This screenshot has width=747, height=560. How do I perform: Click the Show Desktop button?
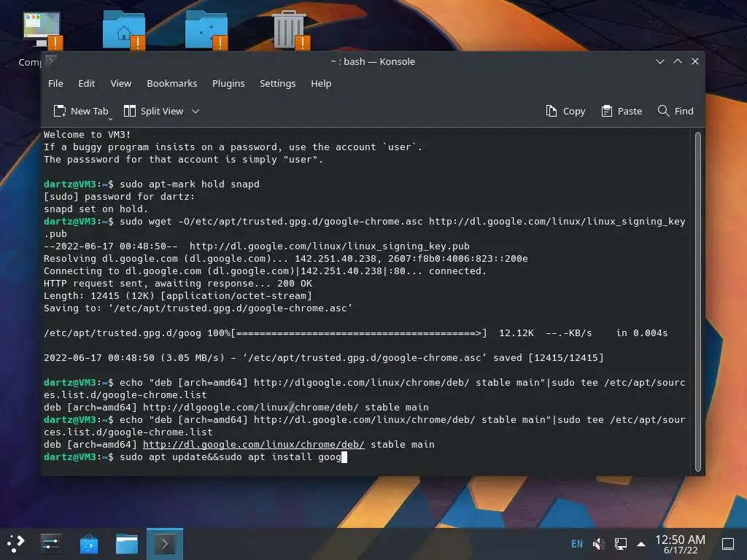click(x=728, y=543)
